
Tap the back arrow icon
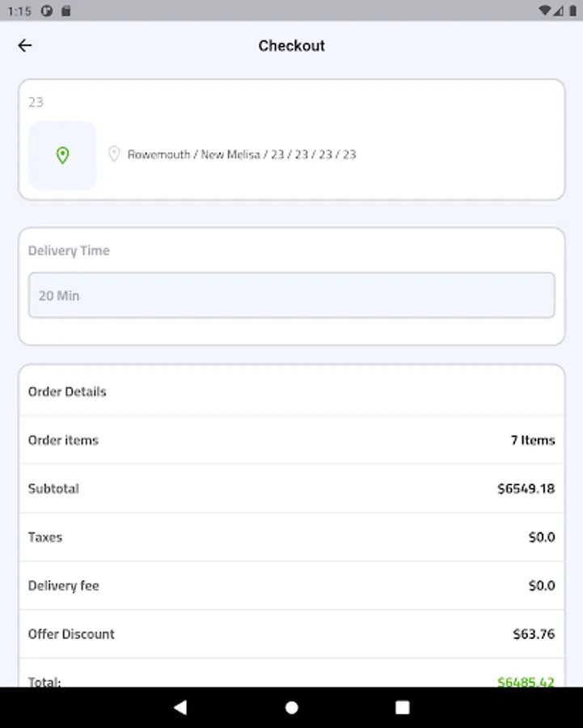coord(25,46)
